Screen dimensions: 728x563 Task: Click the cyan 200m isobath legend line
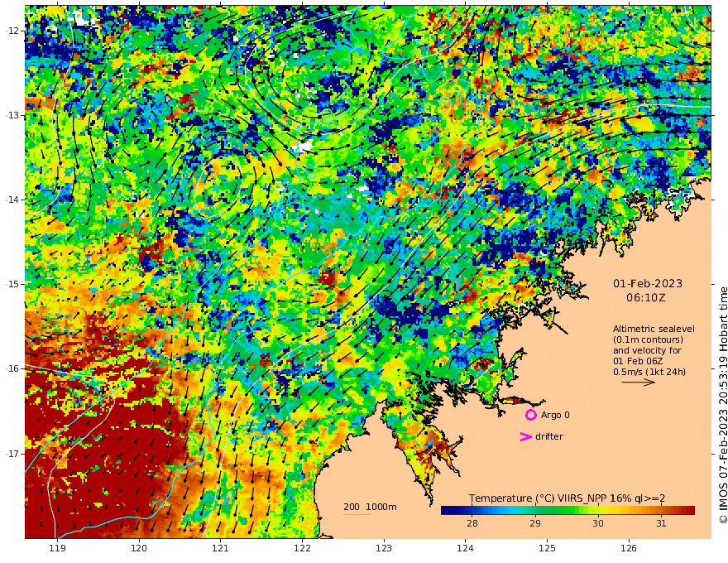(357, 514)
